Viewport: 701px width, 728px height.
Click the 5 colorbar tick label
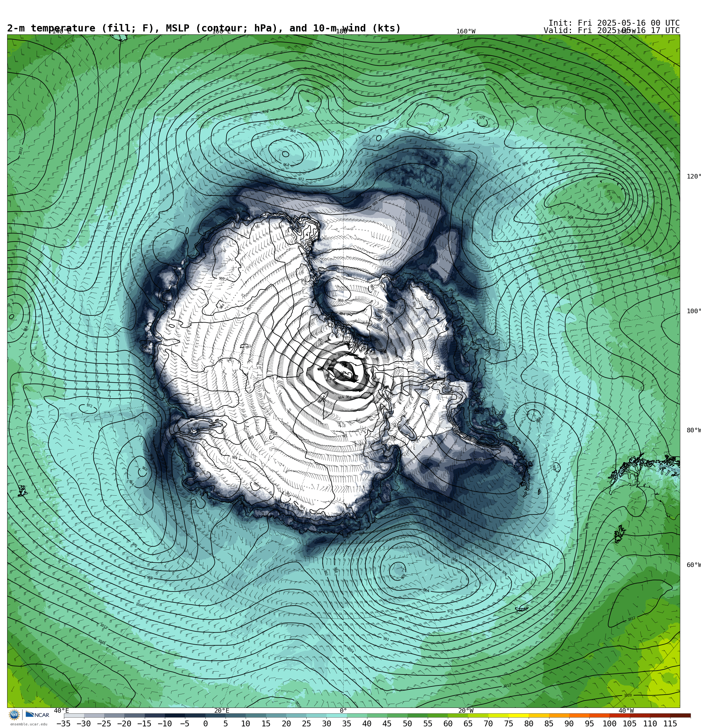click(x=226, y=723)
